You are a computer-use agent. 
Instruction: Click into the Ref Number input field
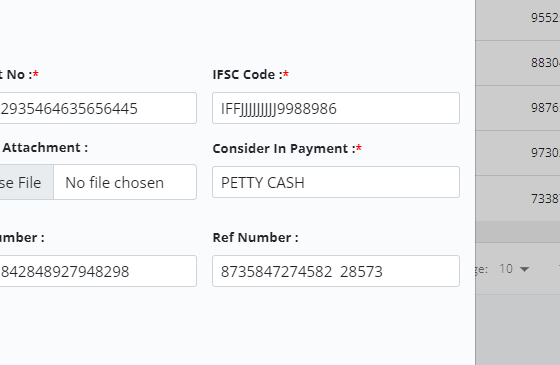(x=336, y=271)
